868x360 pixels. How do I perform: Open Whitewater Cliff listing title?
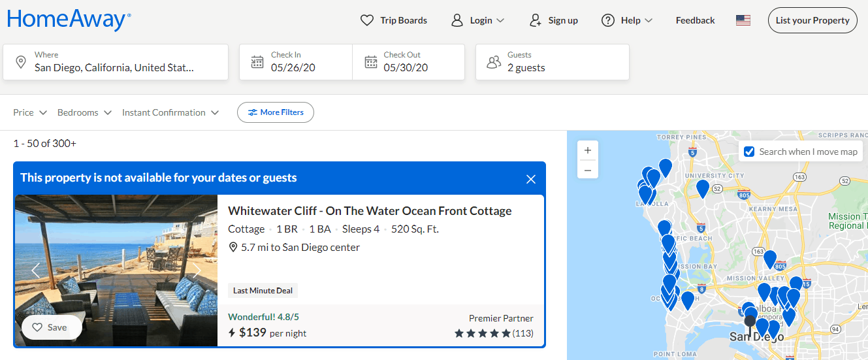[x=370, y=210]
